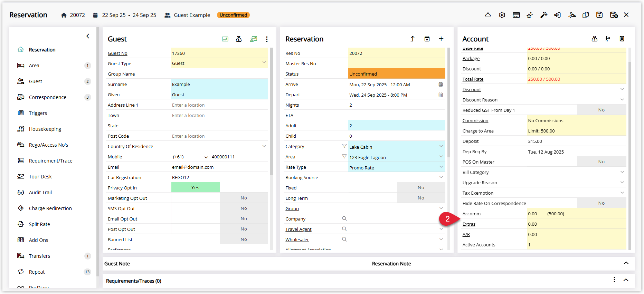Click the save and exit icon
The height and width of the screenshot is (294, 644).
[614, 15]
